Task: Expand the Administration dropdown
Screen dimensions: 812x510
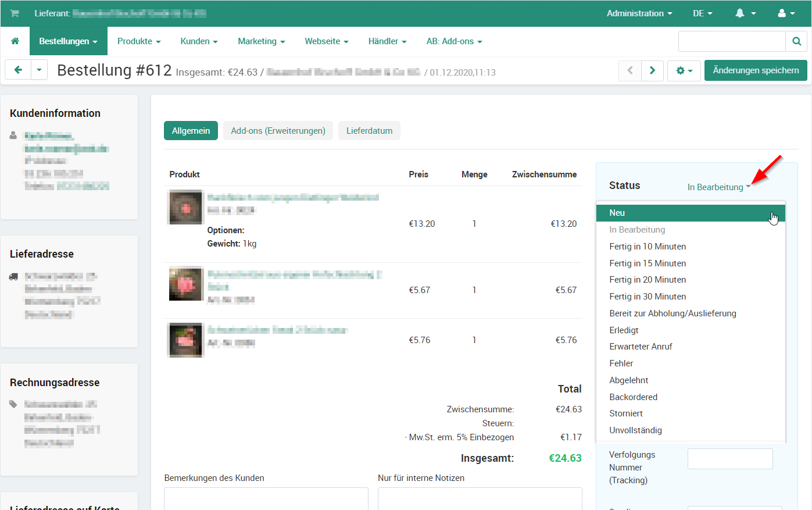Action: [639, 13]
